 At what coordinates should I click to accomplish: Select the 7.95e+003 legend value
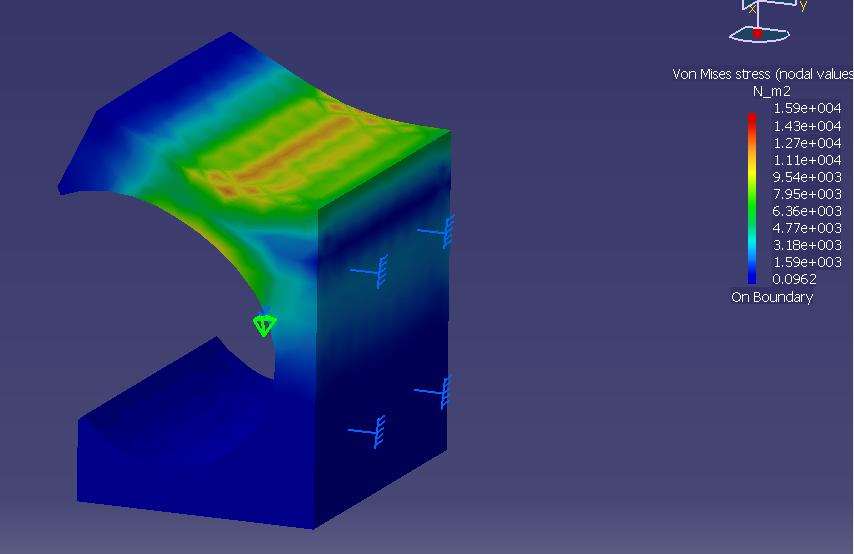click(x=807, y=194)
